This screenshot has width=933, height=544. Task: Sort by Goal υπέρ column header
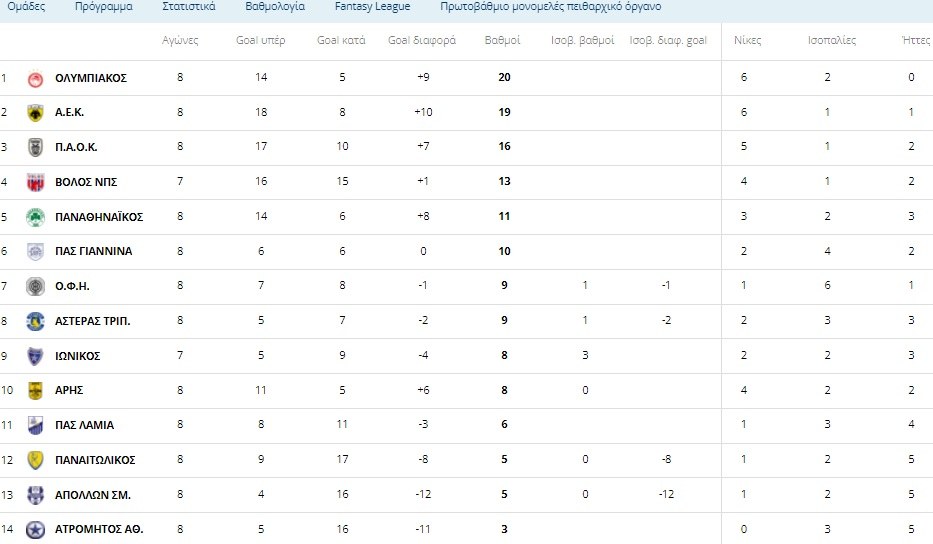point(261,41)
